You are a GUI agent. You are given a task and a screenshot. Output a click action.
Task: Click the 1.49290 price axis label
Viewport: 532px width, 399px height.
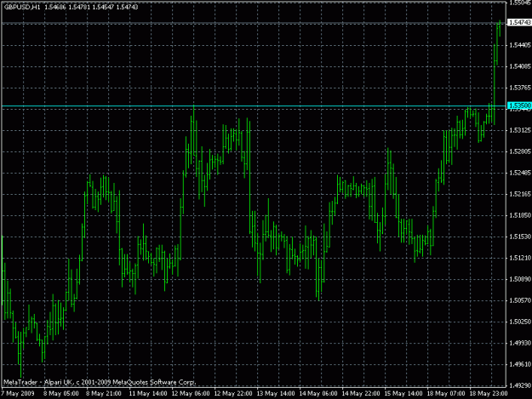coord(520,385)
